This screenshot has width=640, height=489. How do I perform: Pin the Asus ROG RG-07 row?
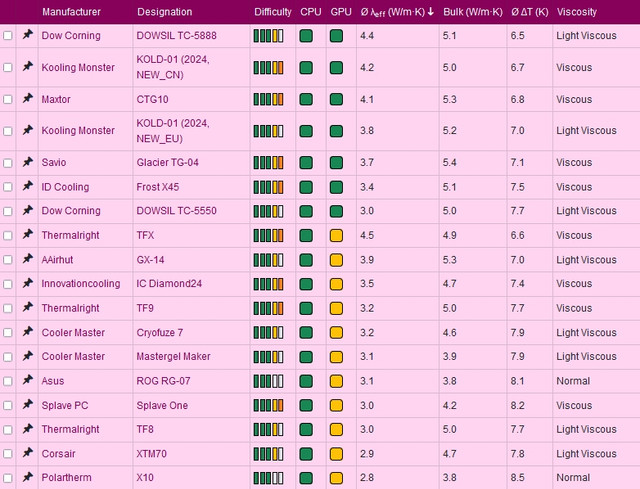27,380
